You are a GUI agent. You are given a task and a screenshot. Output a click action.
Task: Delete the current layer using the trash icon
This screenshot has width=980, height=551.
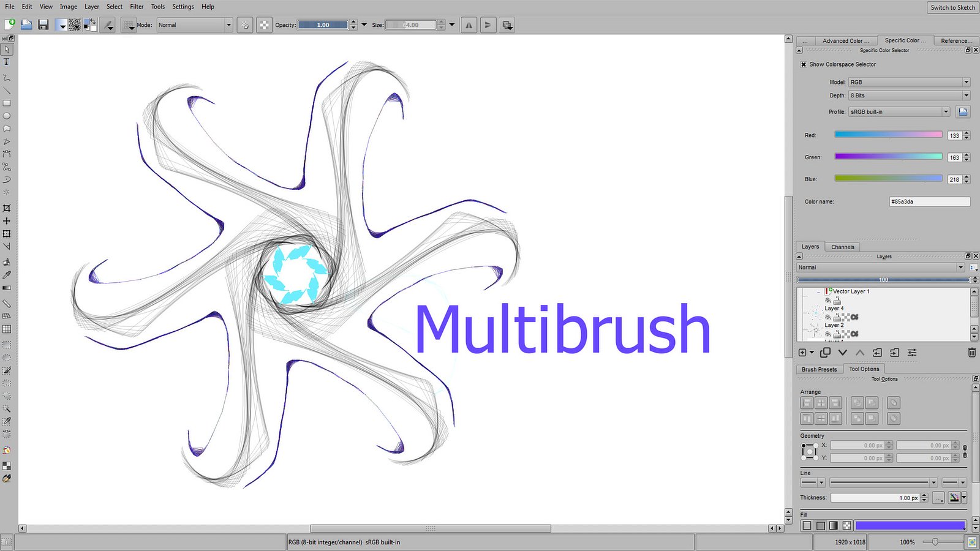(x=972, y=352)
